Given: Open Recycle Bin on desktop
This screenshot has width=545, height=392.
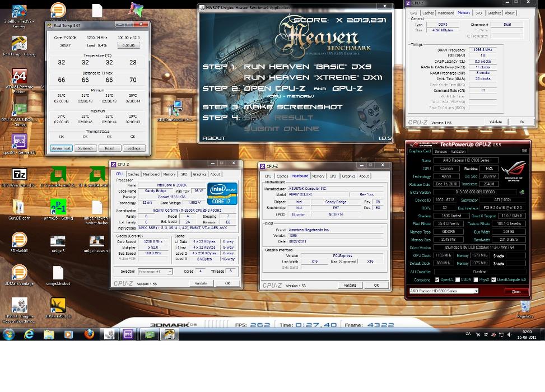Looking at the screenshot, I should tap(525, 309).
